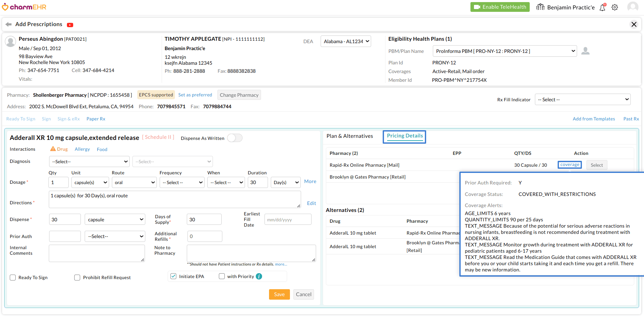Click the Add from Templates link
Image resolution: width=644 pixels, height=324 pixels.
click(593, 119)
